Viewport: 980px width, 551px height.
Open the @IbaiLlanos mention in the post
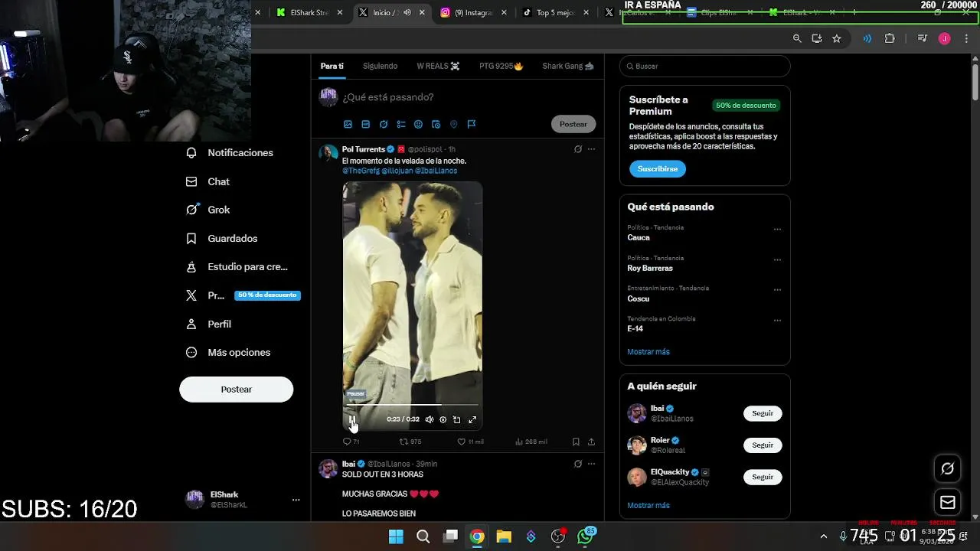[436, 171]
